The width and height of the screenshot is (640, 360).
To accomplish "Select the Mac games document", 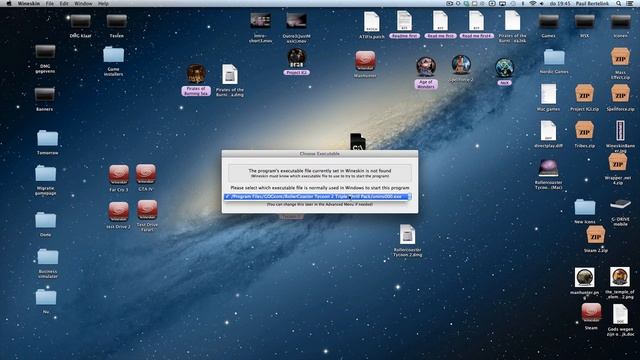I will (548, 94).
